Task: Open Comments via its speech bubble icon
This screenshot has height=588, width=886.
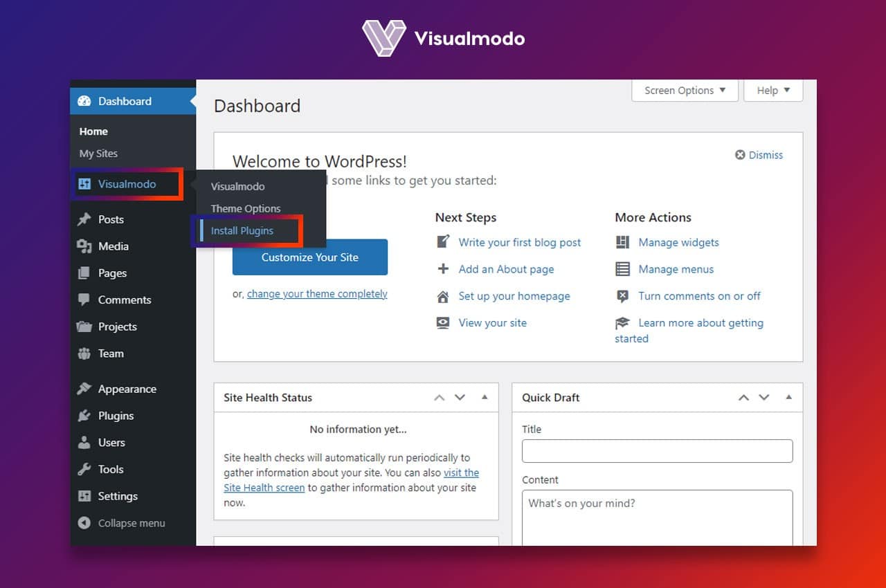Action: point(84,300)
